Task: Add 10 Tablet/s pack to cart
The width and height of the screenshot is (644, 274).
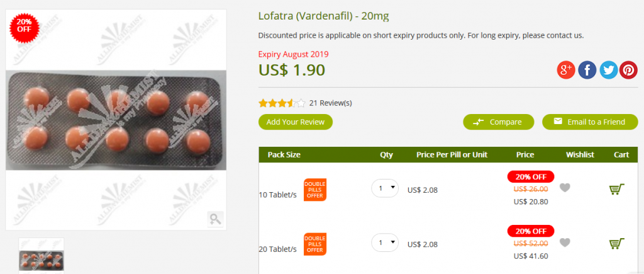Action: pyautogui.click(x=617, y=189)
